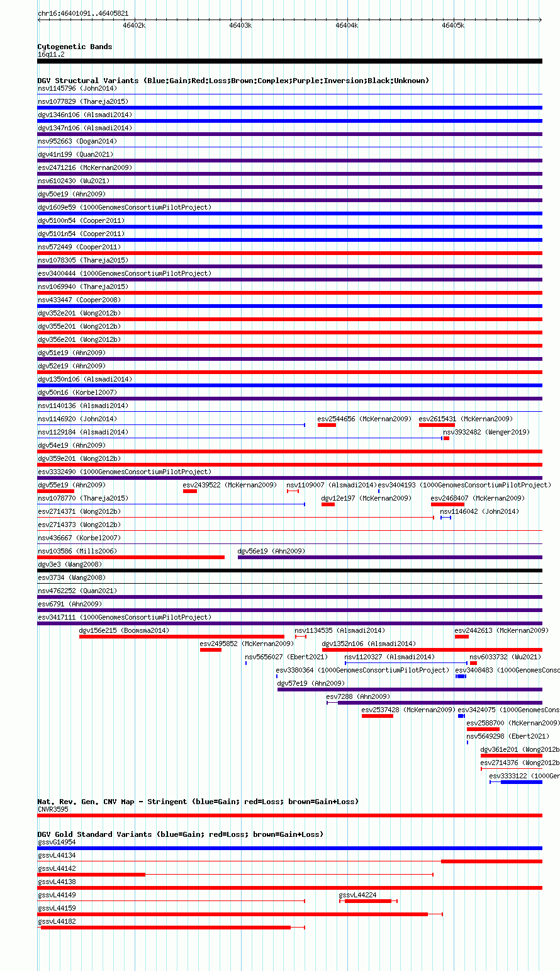This screenshot has height=971, width=560.
Task: Open the Nat. Rev. Gen. CNV Map track title
Action: 198,802
